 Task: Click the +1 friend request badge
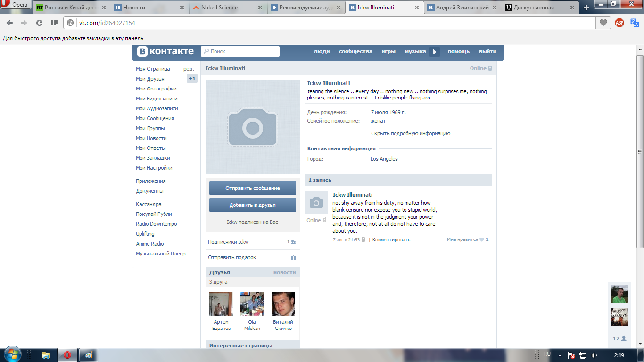tap(192, 79)
